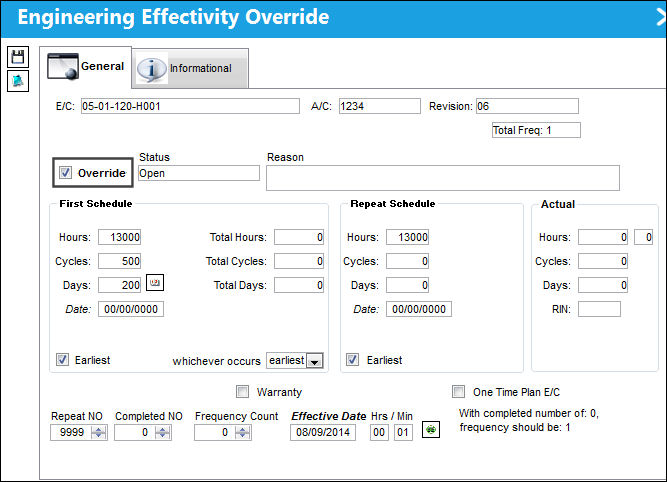The image size is (667, 482).
Task: Switch to the General tab
Action: [x=86, y=66]
